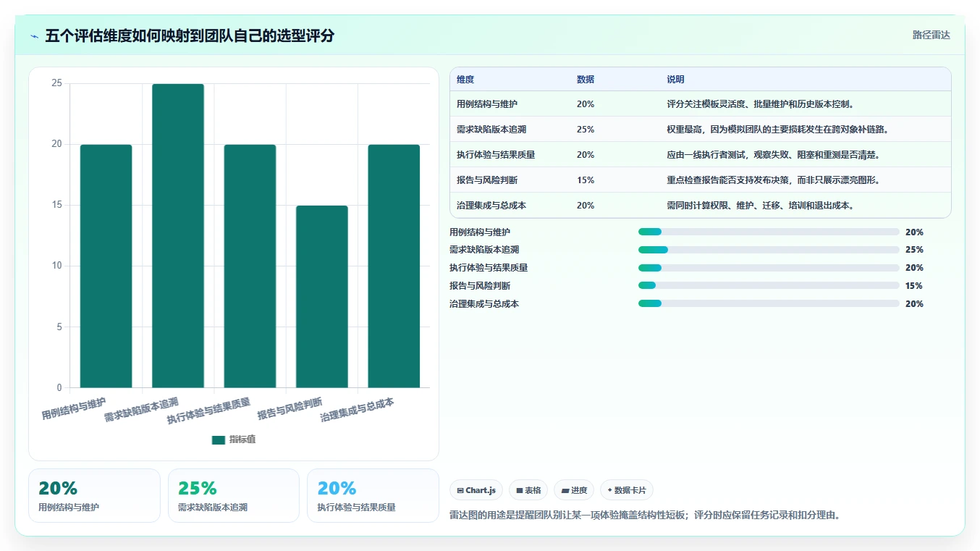Click the 报告与风险判断 label in the progress list
This screenshot has height=551, width=980.
pyautogui.click(x=480, y=286)
